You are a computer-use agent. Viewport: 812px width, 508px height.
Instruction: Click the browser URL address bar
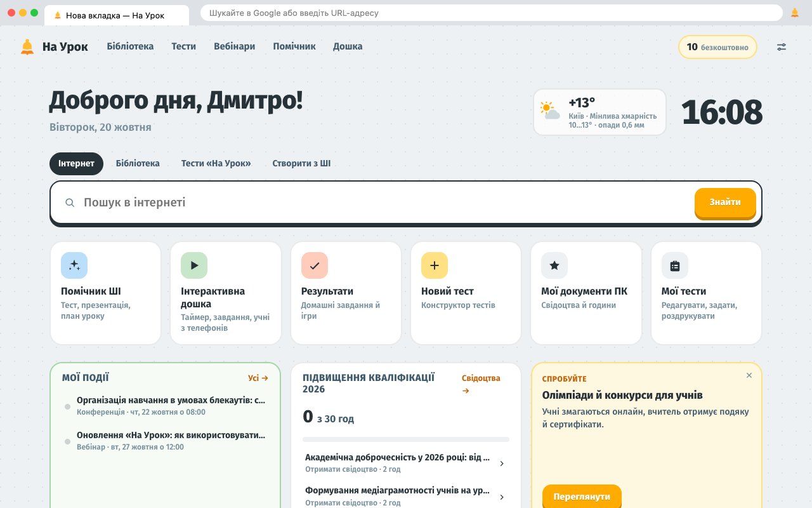click(x=492, y=13)
